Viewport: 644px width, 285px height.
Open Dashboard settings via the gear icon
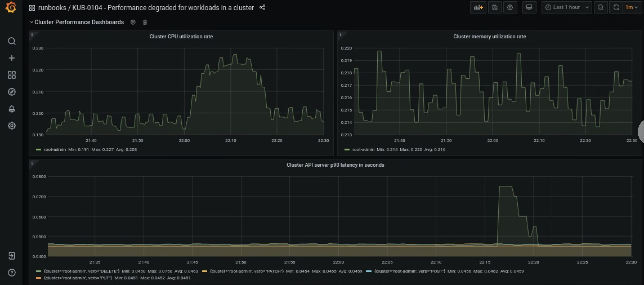(x=510, y=7)
